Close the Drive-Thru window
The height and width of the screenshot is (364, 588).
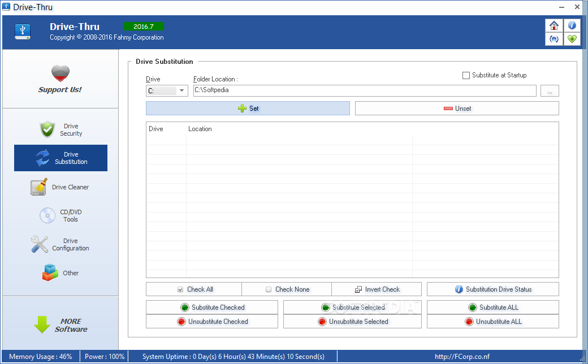tap(577, 7)
